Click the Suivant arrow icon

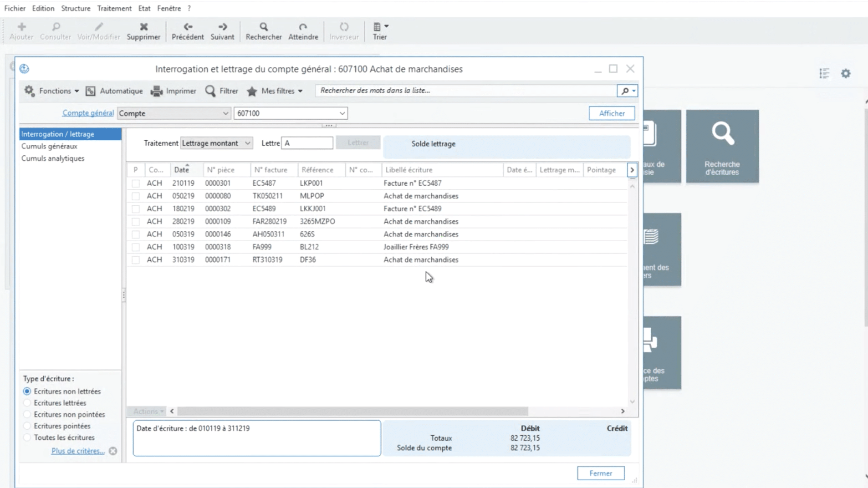[x=222, y=27]
